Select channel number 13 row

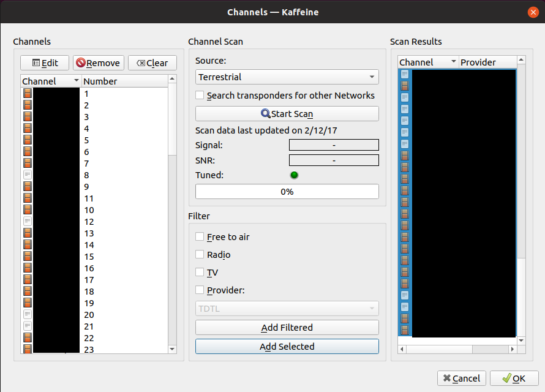coord(94,233)
